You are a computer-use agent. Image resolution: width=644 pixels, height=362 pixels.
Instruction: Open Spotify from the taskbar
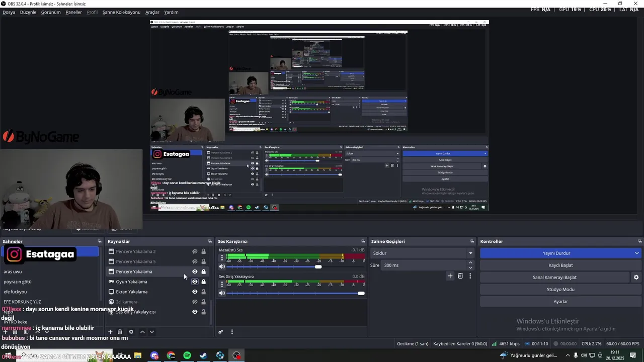(x=187, y=355)
